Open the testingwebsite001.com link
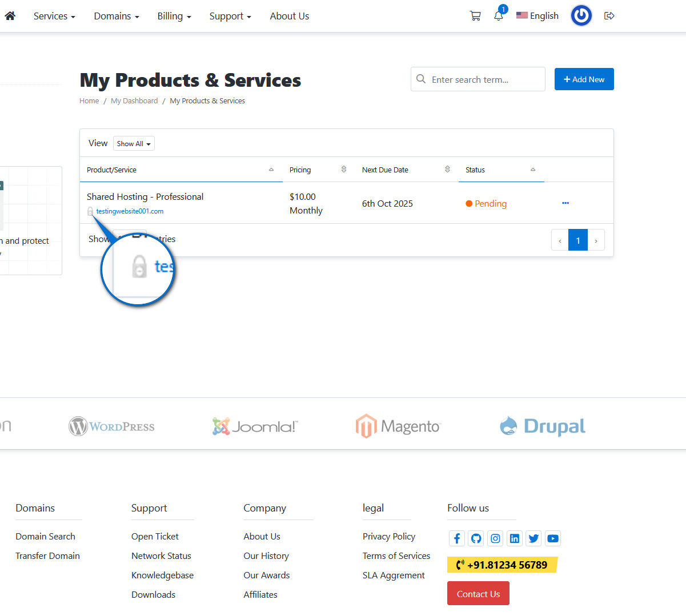The width and height of the screenshot is (686, 616). tap(130, 211)
